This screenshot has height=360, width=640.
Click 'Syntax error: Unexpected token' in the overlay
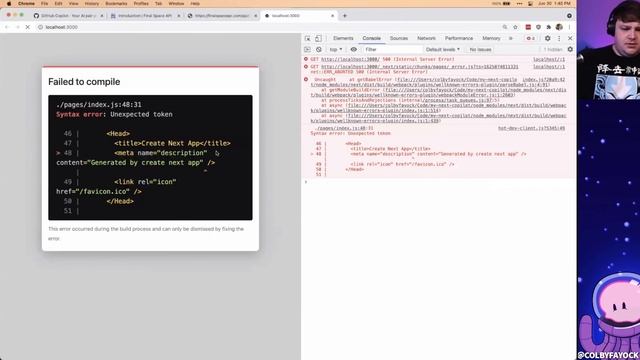click(x=114, y=114)
